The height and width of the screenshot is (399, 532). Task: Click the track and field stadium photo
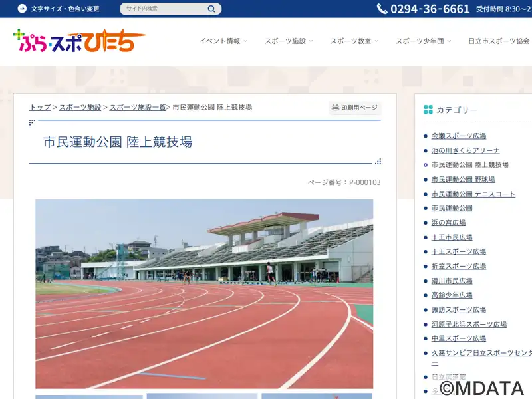point(204,294)
